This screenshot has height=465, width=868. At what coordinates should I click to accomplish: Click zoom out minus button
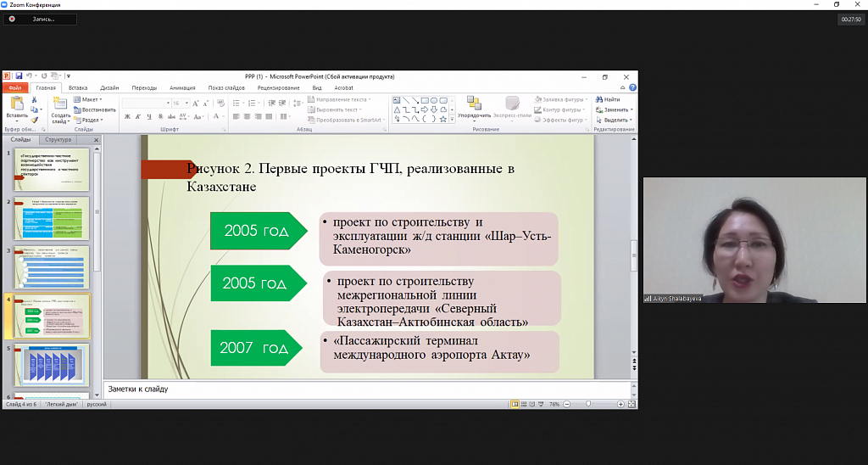(x=567, y=405)
